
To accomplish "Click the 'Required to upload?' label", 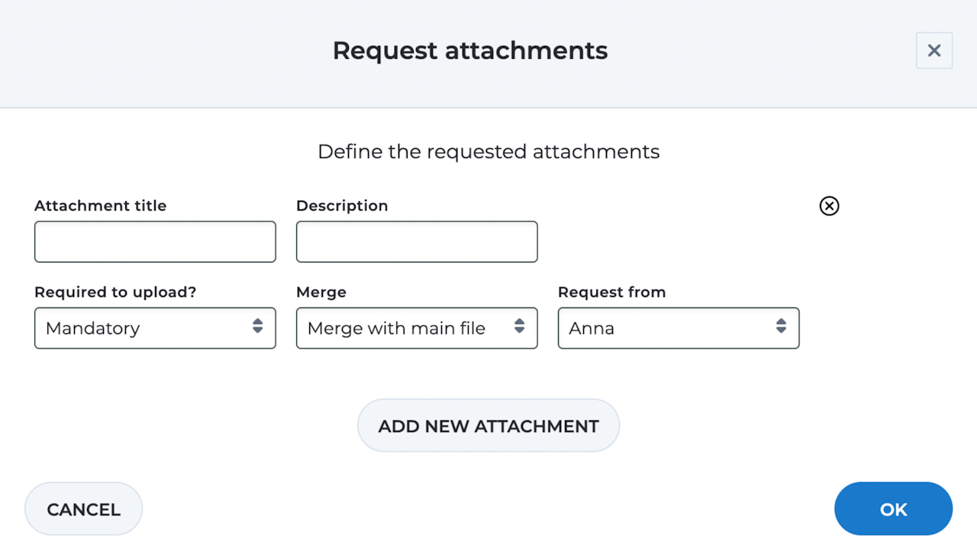I will (x=114, y=292).
